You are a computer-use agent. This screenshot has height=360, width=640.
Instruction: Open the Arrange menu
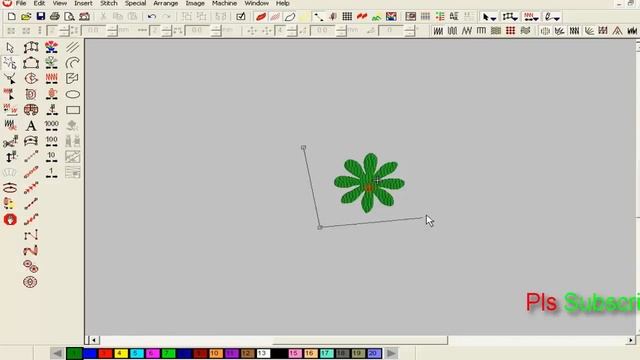click(165, 3)
